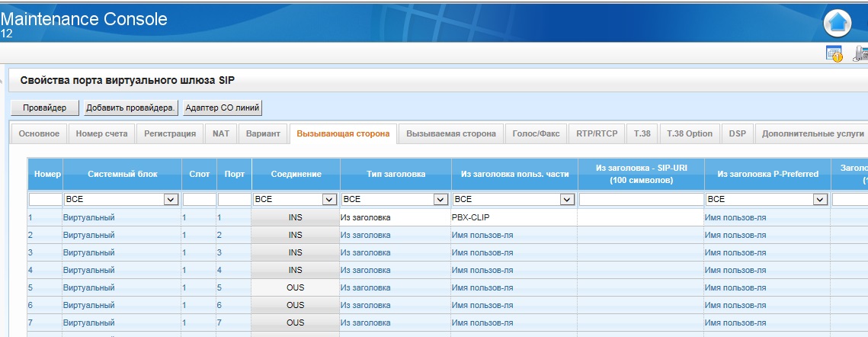Open the calendar alert icon in toolbar
868x337 pixels.
[x=834, y=53]
